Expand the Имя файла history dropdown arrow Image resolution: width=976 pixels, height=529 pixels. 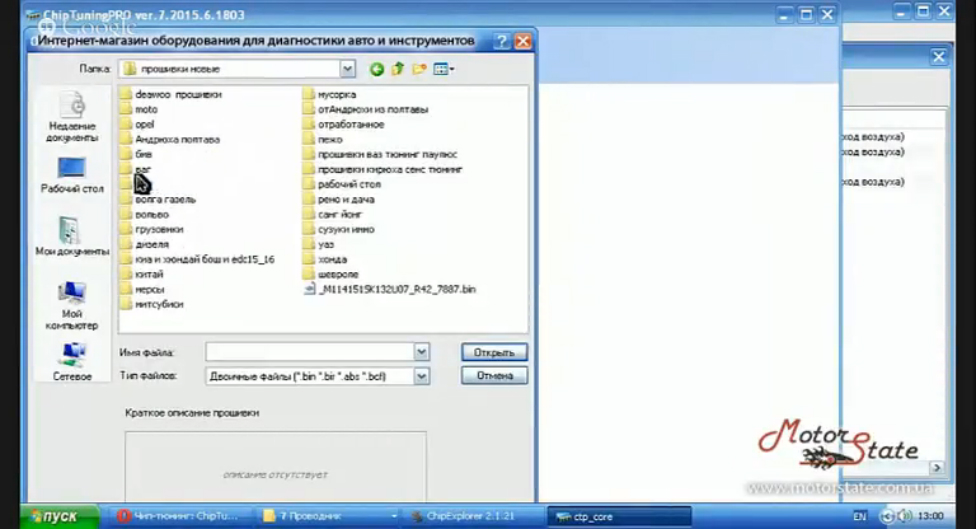tap(421, 352)
